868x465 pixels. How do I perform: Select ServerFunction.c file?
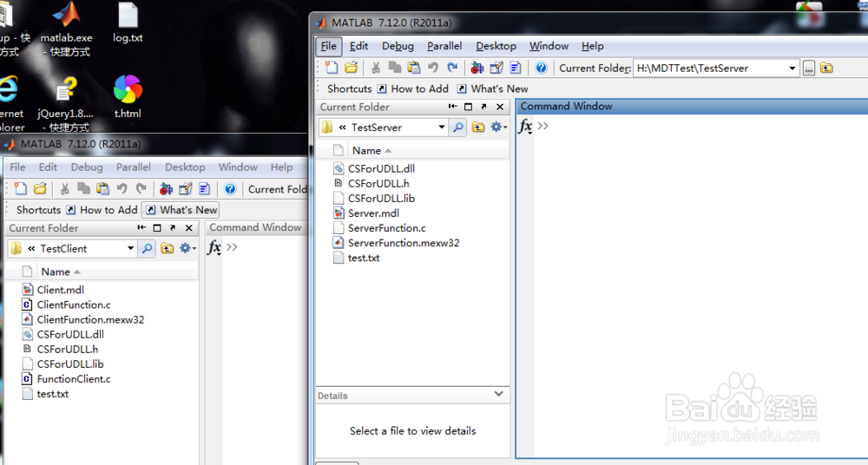coord(387,228)
